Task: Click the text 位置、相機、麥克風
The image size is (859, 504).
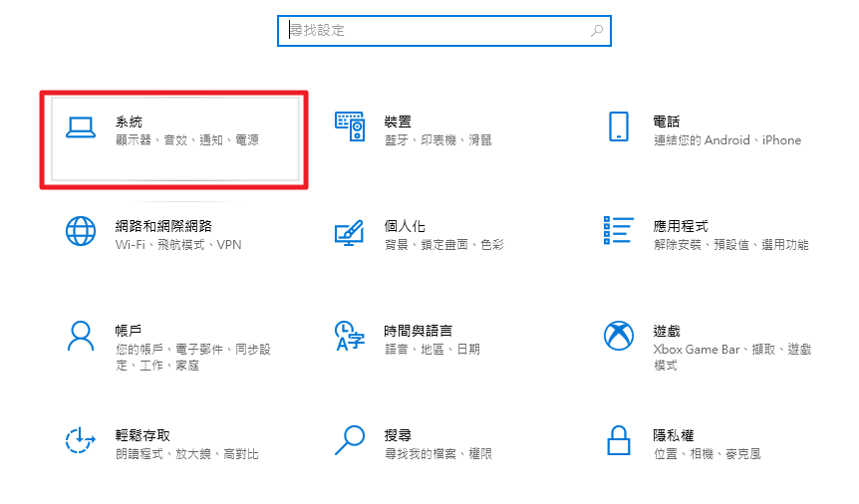Action: click(708, 454)
